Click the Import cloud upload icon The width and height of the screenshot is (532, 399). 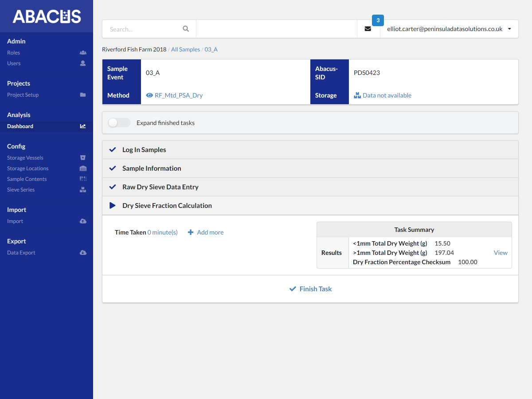[83, 221]
